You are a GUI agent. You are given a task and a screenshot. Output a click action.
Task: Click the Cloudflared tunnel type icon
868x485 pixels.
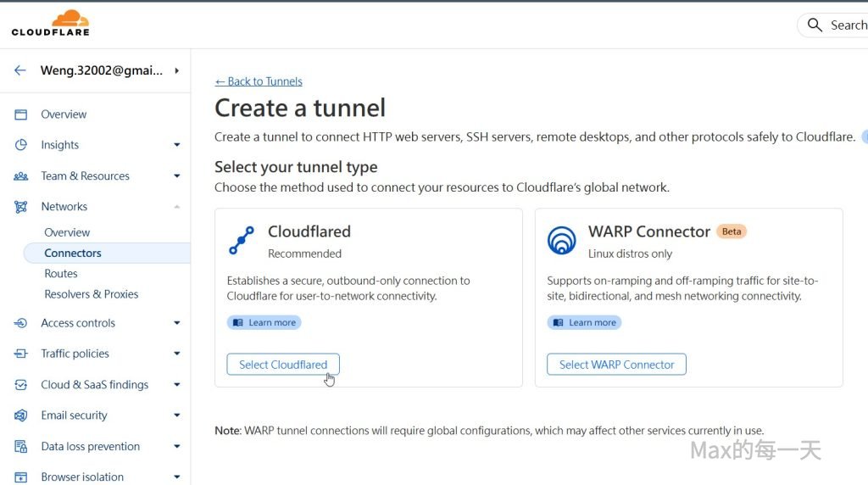coord(242,240)
